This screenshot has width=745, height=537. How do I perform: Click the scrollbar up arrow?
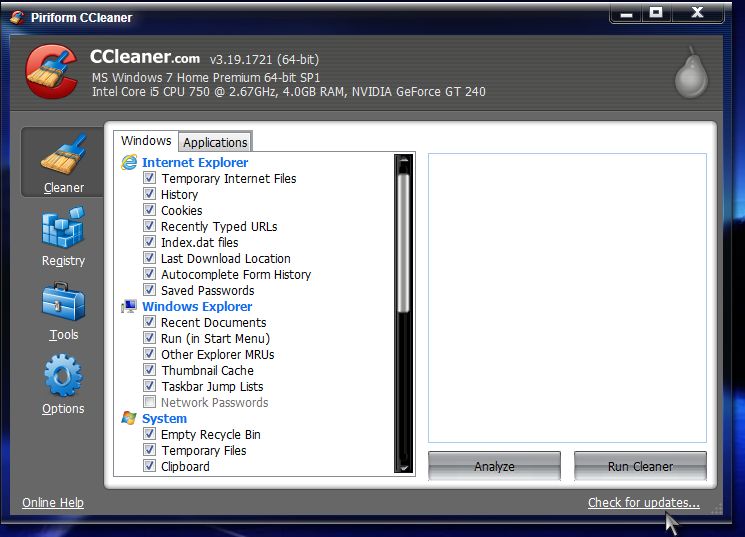point(403,162)
